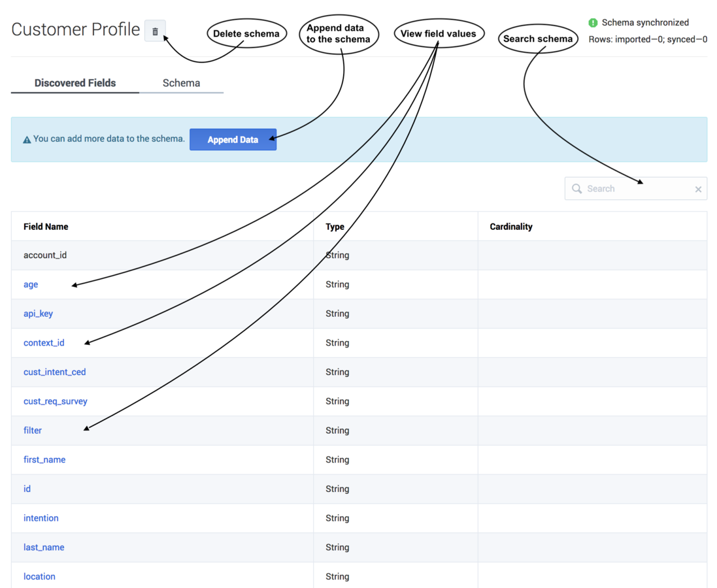Click the rows imported and synced text
The image size is (717, 588).
648,39
